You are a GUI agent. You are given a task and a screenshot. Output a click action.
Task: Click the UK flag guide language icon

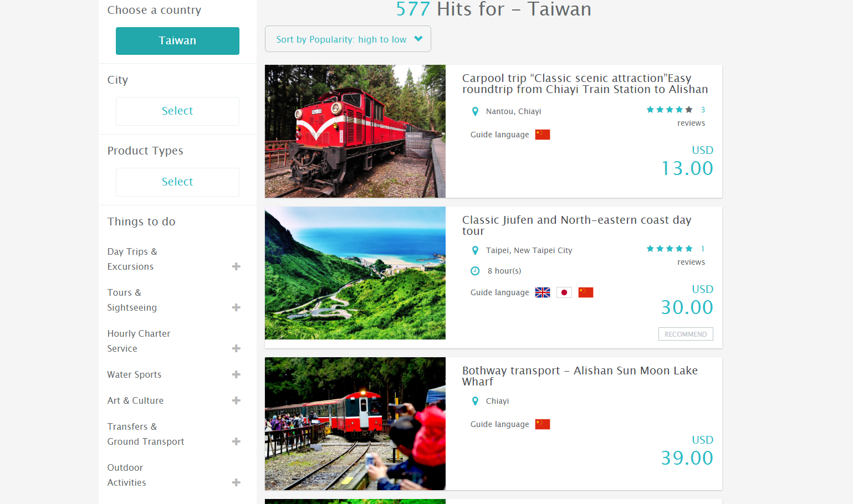(x=542, y=292)
